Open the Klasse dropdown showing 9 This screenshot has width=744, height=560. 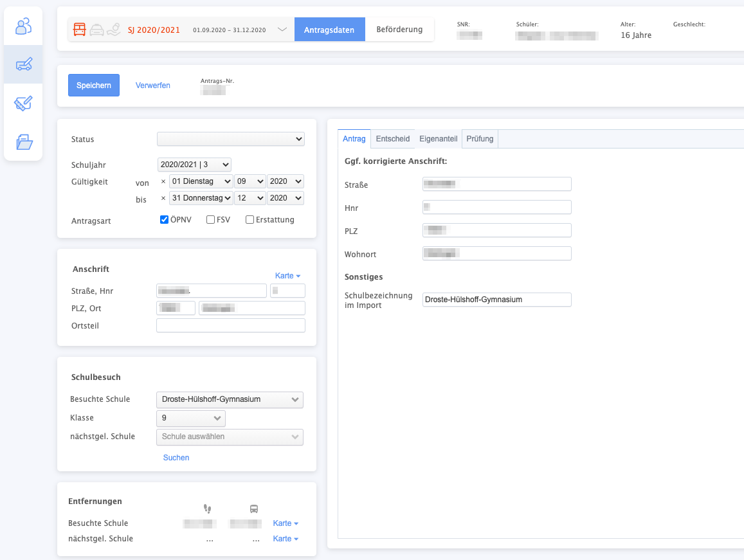click(190, 419)
